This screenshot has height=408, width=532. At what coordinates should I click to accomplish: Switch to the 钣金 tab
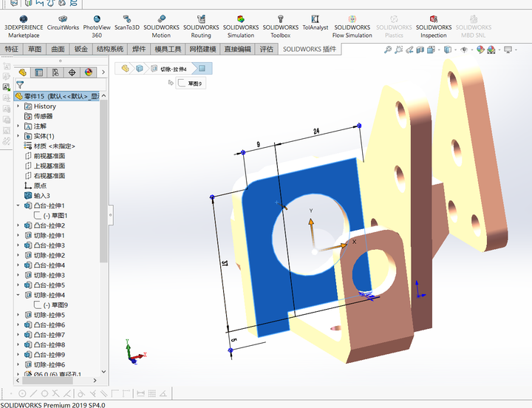pyautogui.click(x=81, y=50)
